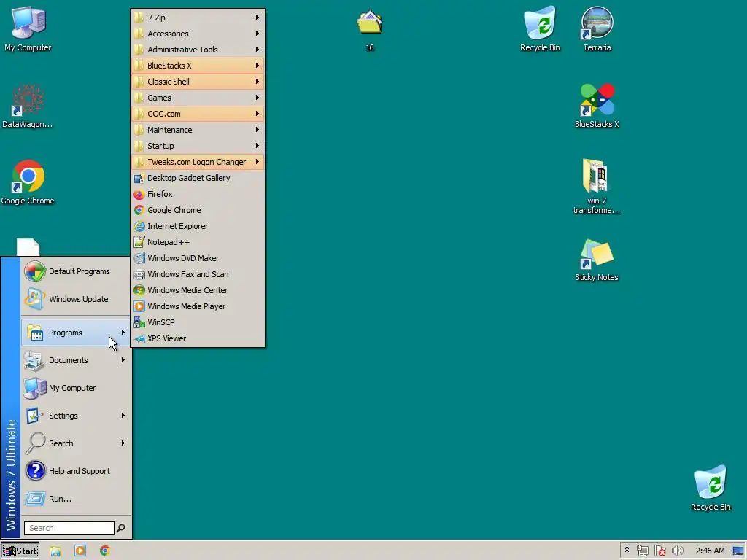This screenshot has height=560, width=747.
Task: Launch Windows Media Center
Action: (x=198, y=290)
